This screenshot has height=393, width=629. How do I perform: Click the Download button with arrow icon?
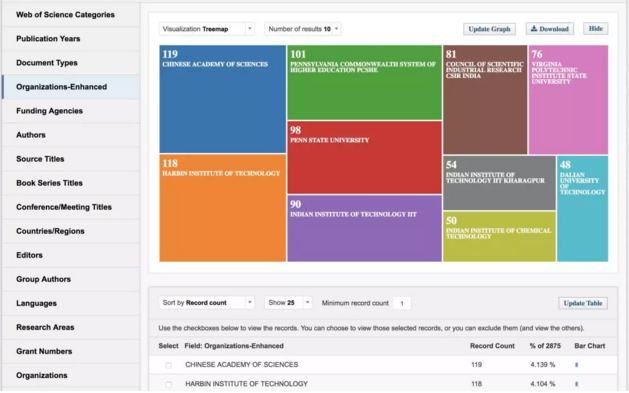point(550,29)
